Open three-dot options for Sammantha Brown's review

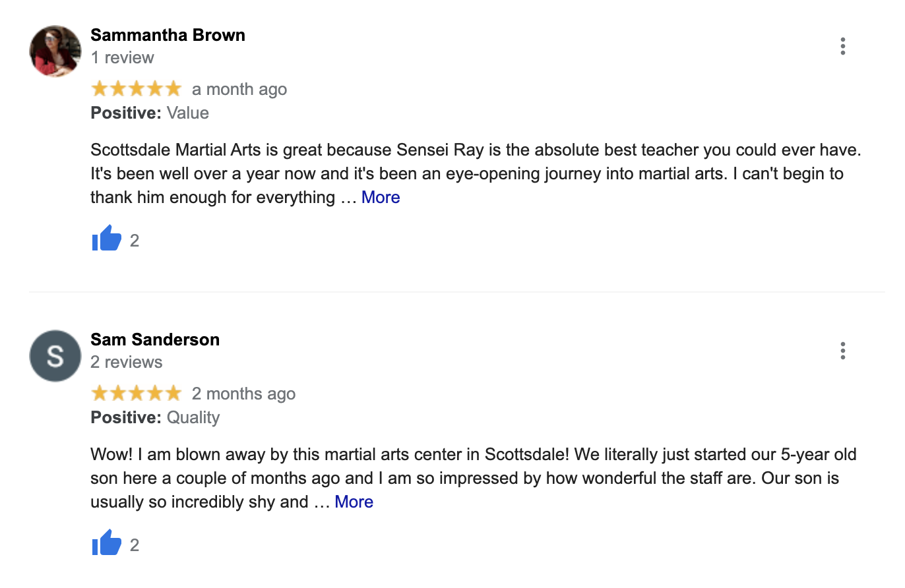842,46
